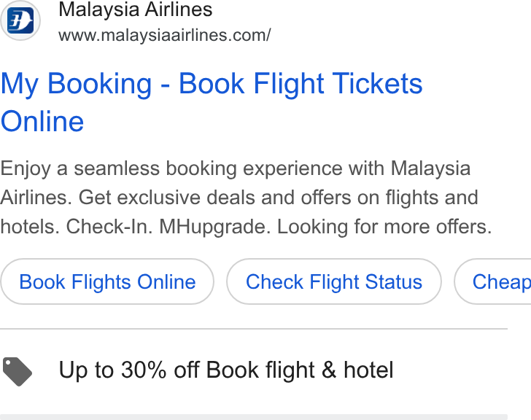Click 'Book Flight Tickets' in the title

tap(301, 84)
